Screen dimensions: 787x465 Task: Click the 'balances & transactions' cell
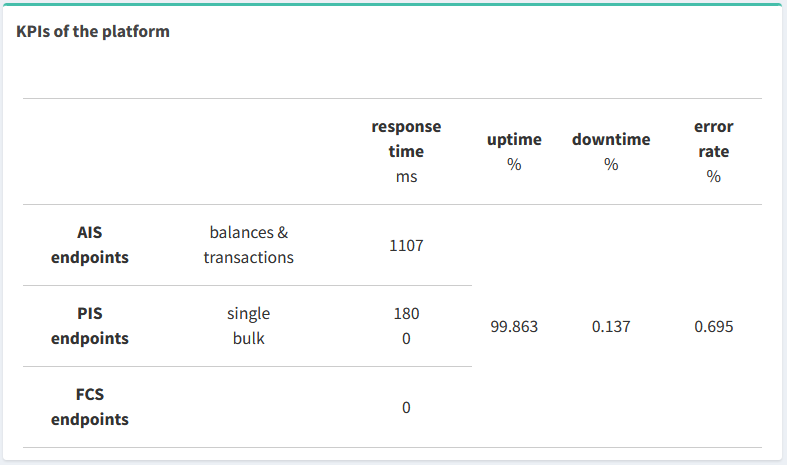coord(248,245)
